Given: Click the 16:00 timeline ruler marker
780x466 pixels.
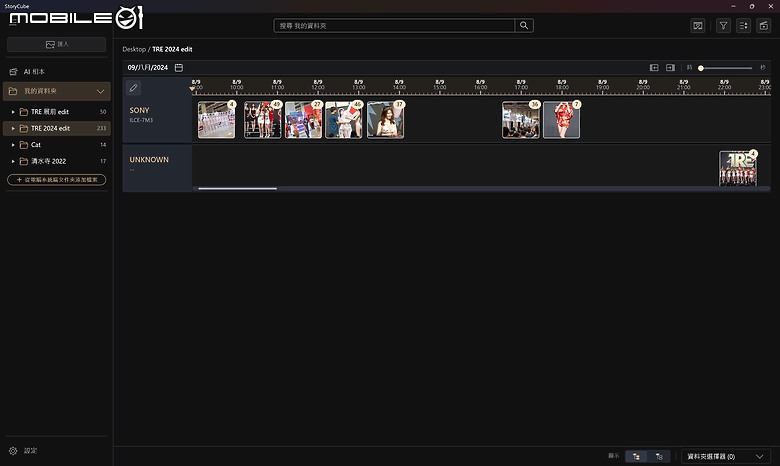Looking at the screenshot, I should click(481, 85).
